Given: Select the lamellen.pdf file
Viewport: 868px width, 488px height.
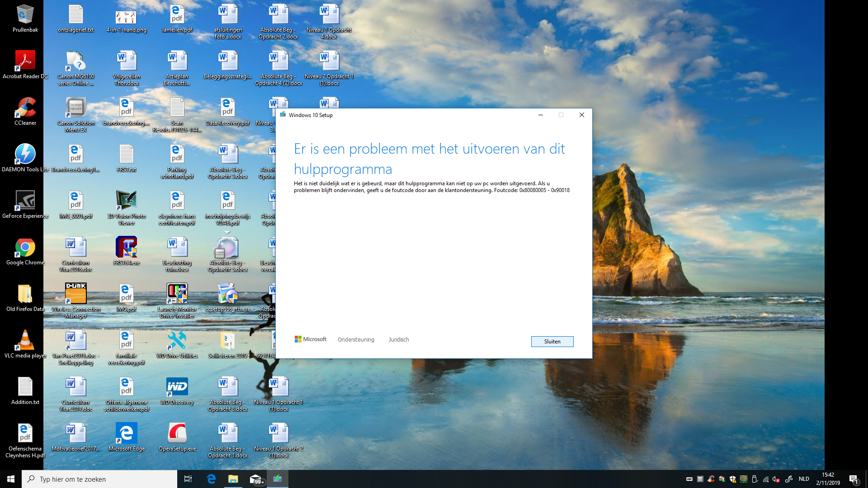Looking at the screenshot, I should tap(177, 19).
